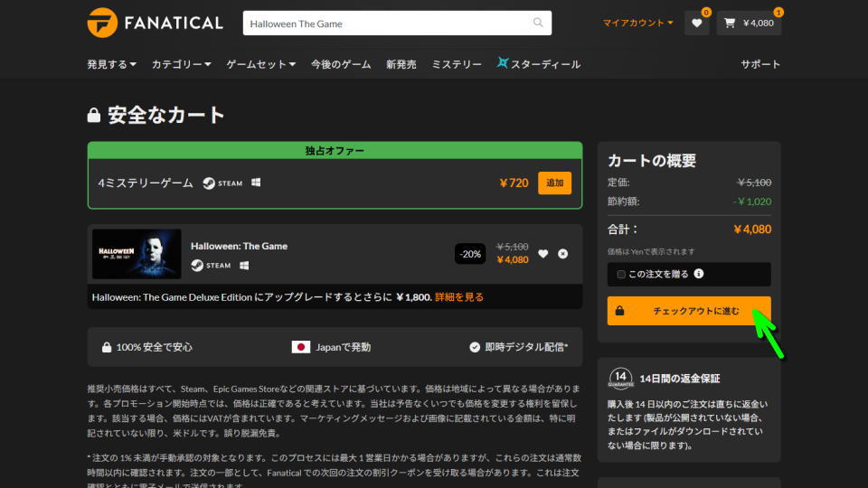Expand the カテゴリー menu
The image size is (868, 488).
coord(181,64)
